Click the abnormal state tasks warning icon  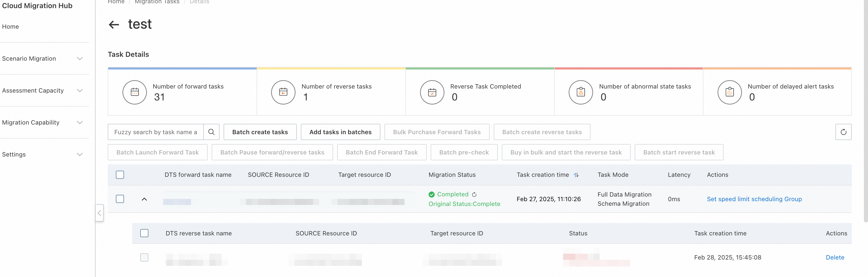click(581, 92)
